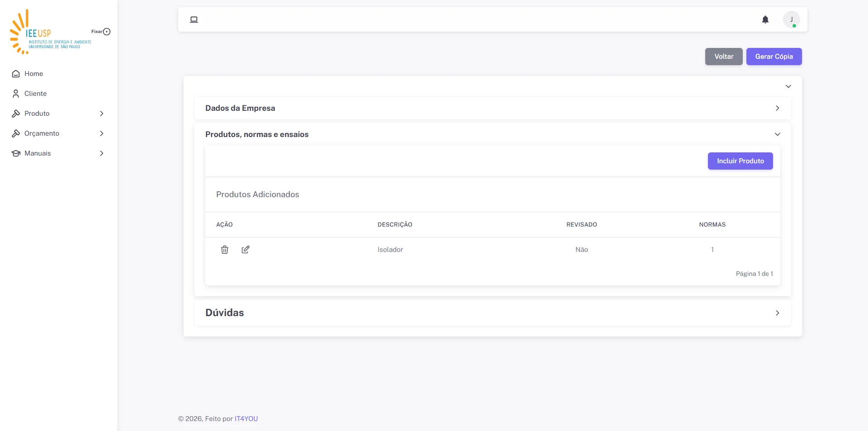Click the Isolador normas count 1
This screenshot has height=431, width=868.
712,250
